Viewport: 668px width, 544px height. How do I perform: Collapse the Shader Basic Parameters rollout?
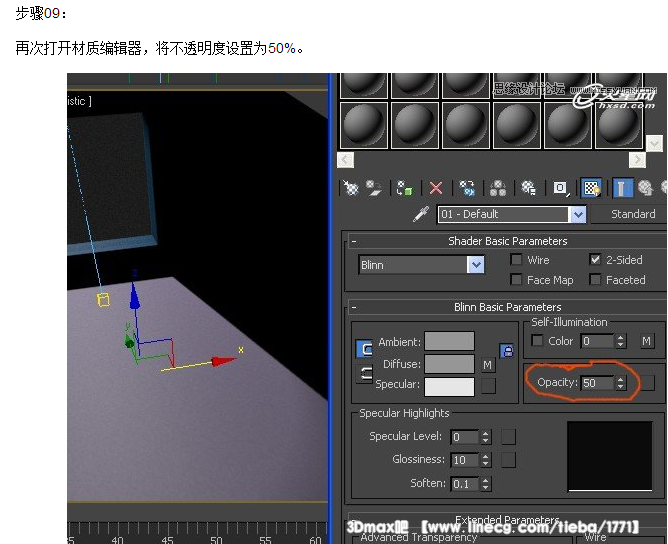click(353, 241)
